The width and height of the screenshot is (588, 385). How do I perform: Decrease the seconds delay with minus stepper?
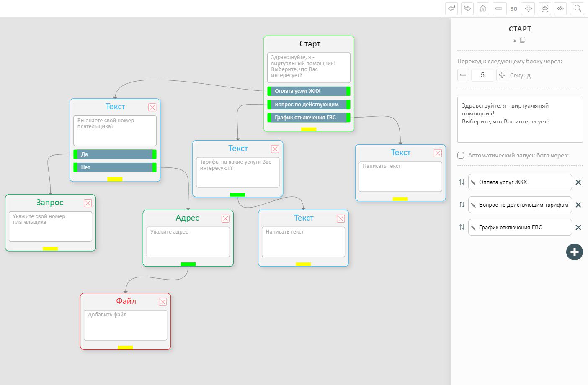(x=463, y=75)
